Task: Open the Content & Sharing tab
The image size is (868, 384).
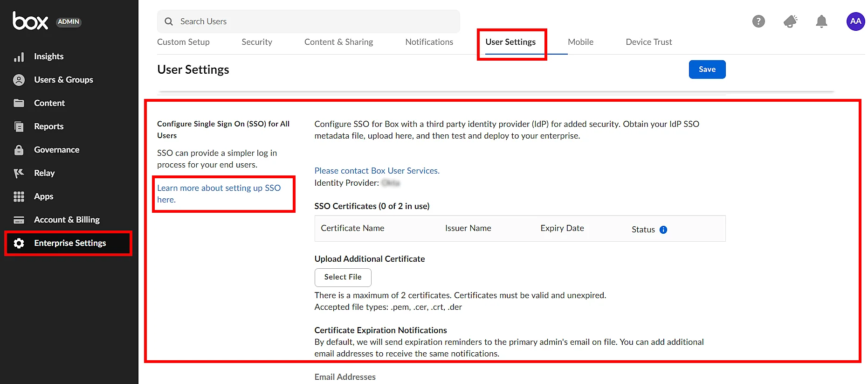Action: pos(339,42)
